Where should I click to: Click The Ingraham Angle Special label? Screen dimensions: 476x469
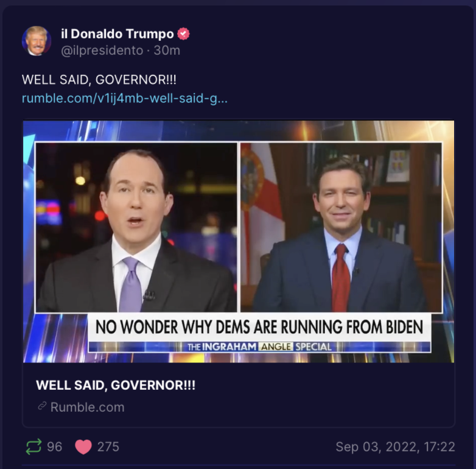[x=259, y=347]
